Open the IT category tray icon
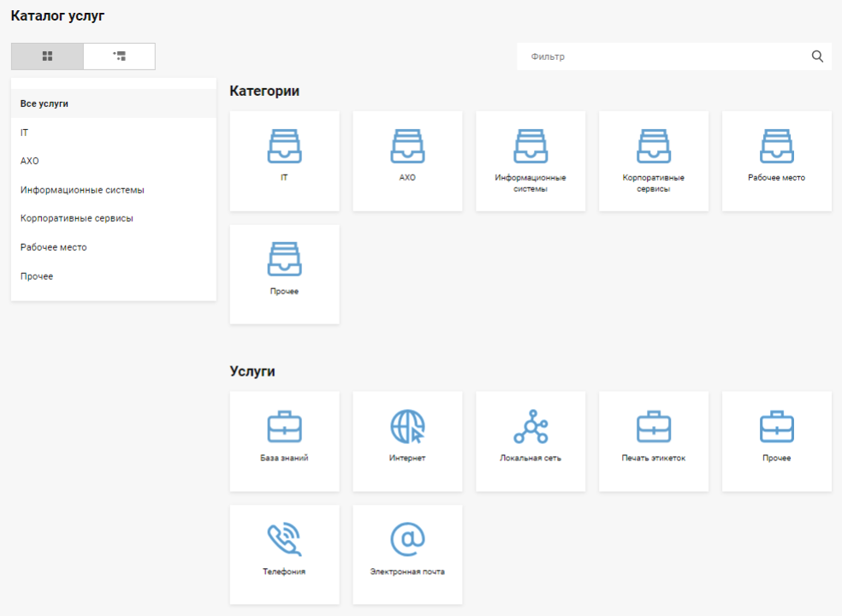 coord(284,146)
